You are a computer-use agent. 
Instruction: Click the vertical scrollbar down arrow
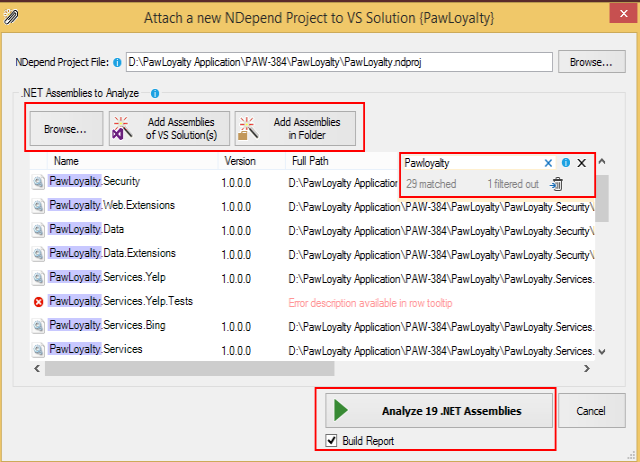pos(602,351)
